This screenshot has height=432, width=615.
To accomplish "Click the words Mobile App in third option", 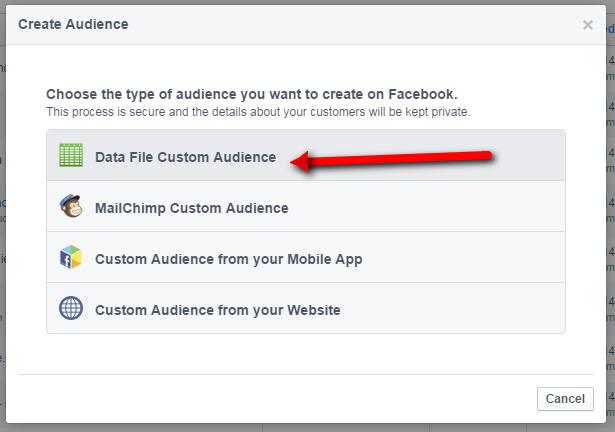I will tap(325, 259).
